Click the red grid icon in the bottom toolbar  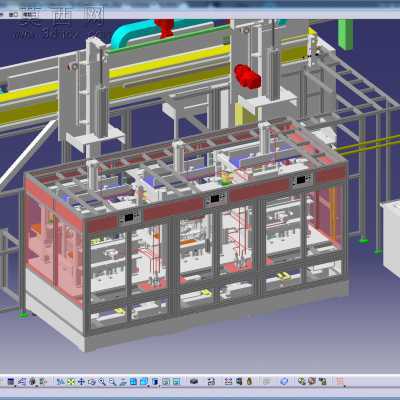[339, 381]
